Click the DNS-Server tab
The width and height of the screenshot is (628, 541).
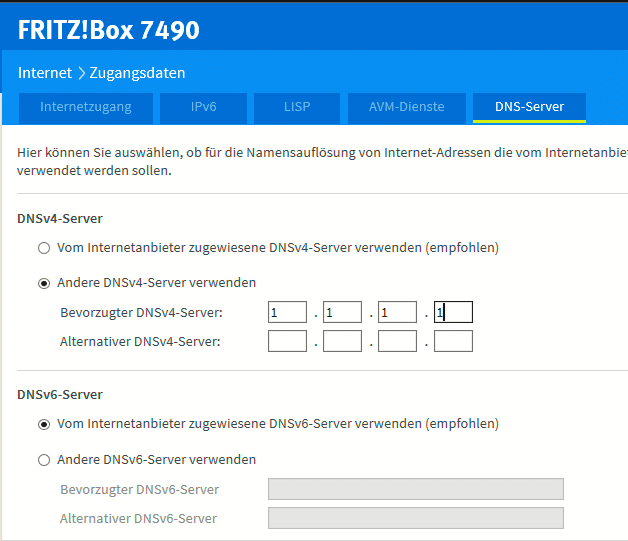click(x=529, y=107)
